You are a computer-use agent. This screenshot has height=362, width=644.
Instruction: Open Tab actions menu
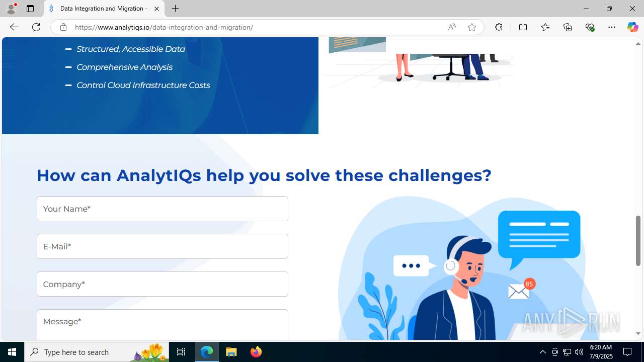30,9
